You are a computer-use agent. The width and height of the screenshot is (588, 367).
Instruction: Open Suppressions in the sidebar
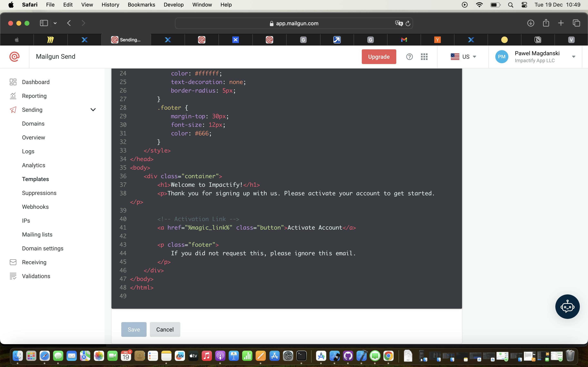coord(39,193)
